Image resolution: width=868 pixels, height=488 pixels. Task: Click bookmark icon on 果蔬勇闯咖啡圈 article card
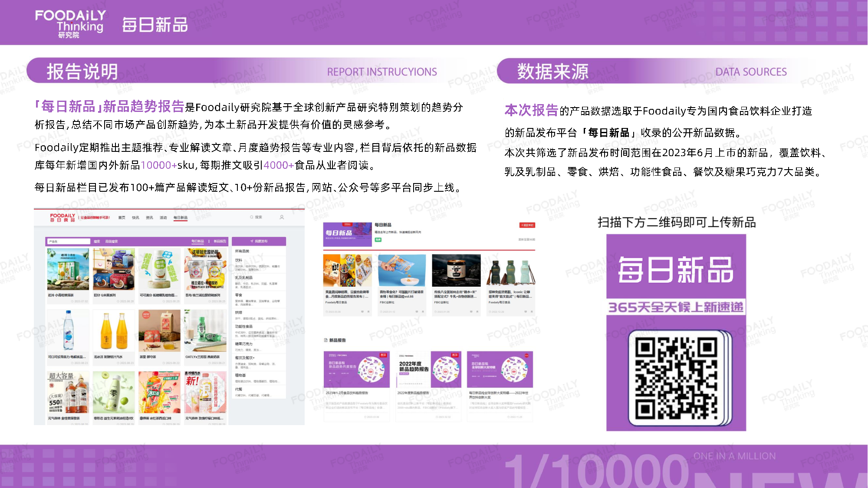click(x=368, y=312)
